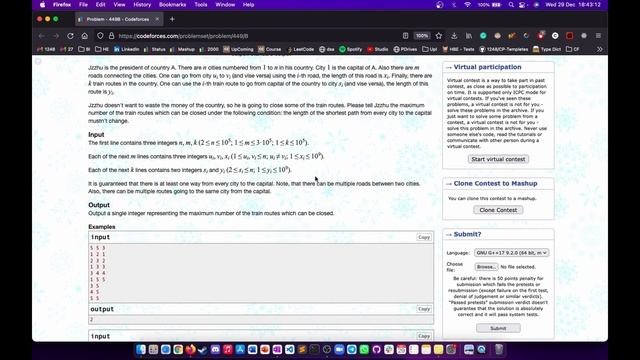Screen dimensions: 640x360
Task: Open the tracking protection shield icon
Action: (x=100, y=36)
